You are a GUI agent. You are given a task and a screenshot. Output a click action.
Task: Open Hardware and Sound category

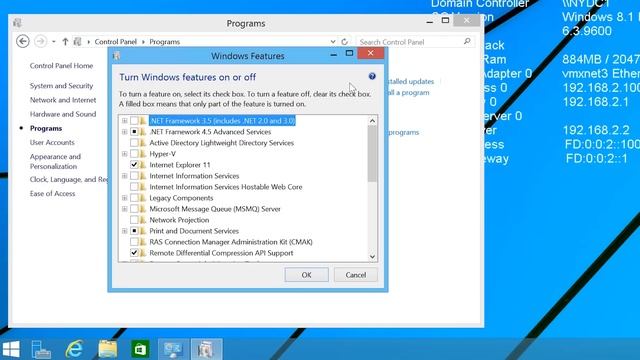click(x=63, y=114)
